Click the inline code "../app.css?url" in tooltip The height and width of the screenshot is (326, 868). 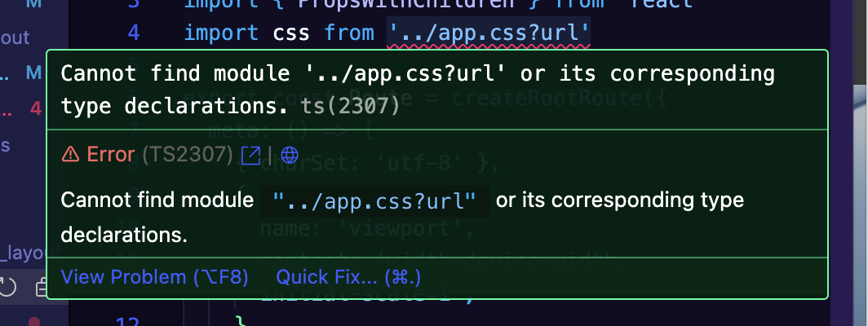pos(374,200)
